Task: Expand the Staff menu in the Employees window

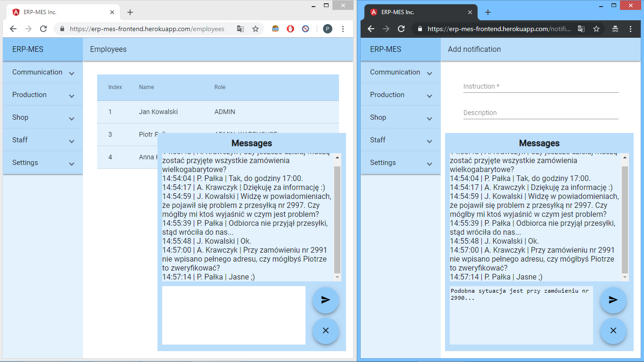Action: coord(43,140)
